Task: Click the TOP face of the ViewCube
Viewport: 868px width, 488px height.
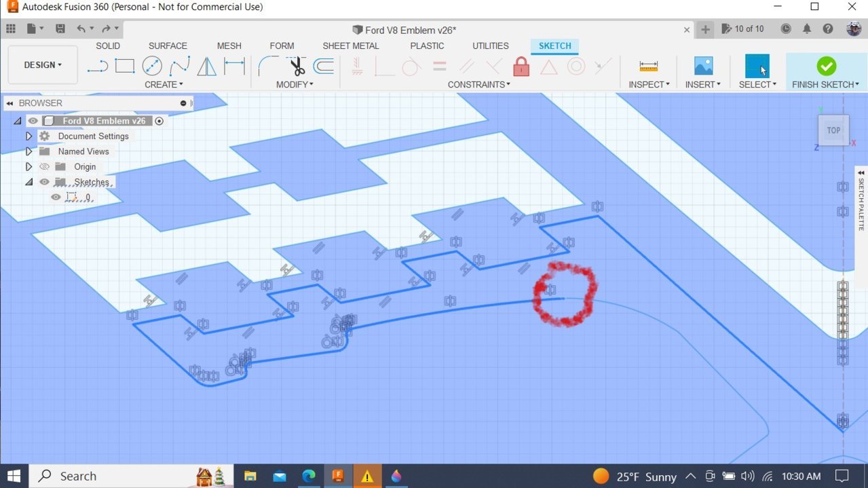Action: [x=833, y=130]
